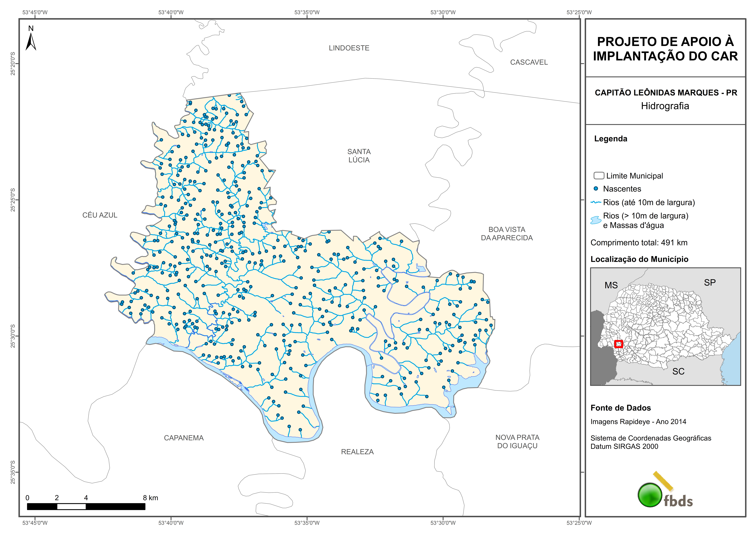Click the CAPANEMA municipality label
Screen dimensions: 756x535
[x=184, y=438]
